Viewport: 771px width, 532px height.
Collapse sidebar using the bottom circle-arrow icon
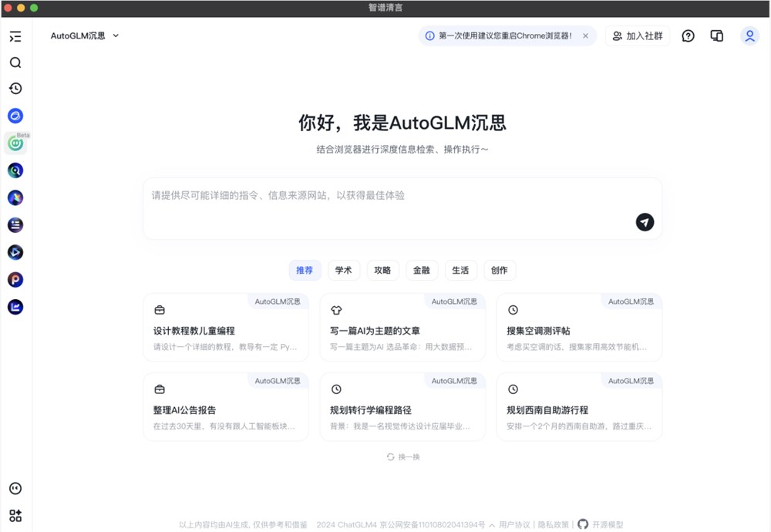(15, 488)
